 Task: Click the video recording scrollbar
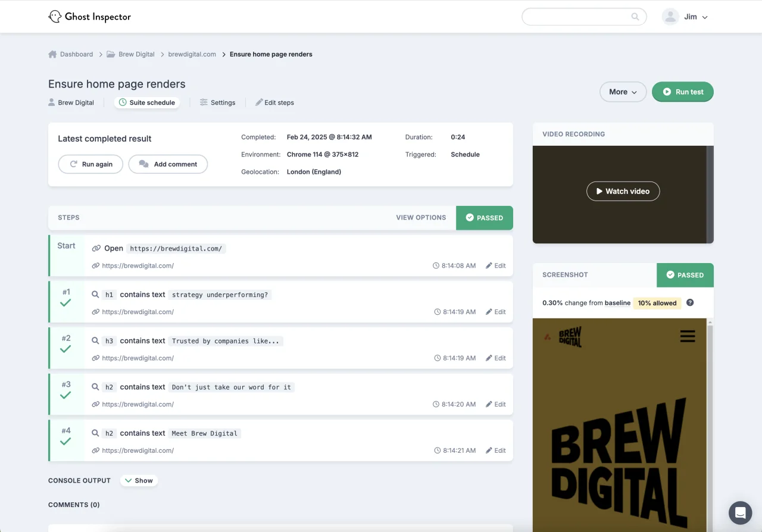click(710, 194)
